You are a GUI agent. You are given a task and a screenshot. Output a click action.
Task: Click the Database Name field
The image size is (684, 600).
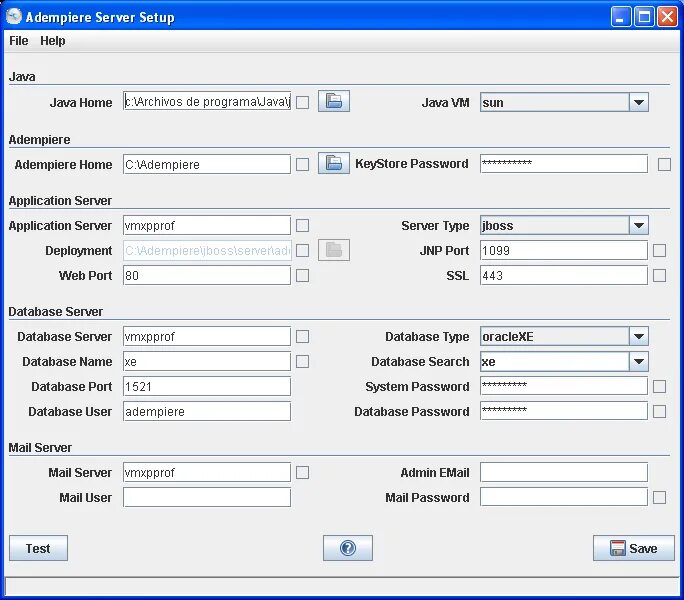[207, 361]
